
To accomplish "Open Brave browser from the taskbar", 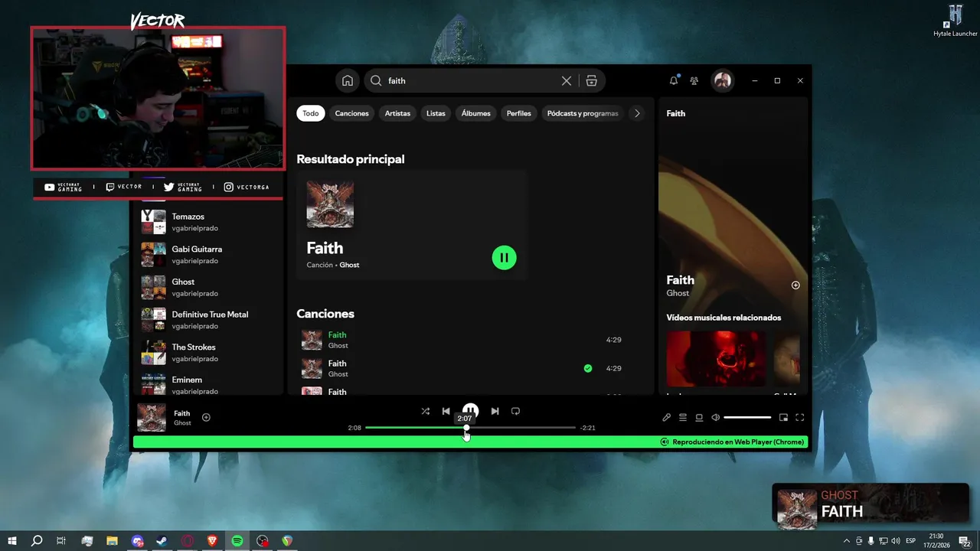I will tap(212, 541).
